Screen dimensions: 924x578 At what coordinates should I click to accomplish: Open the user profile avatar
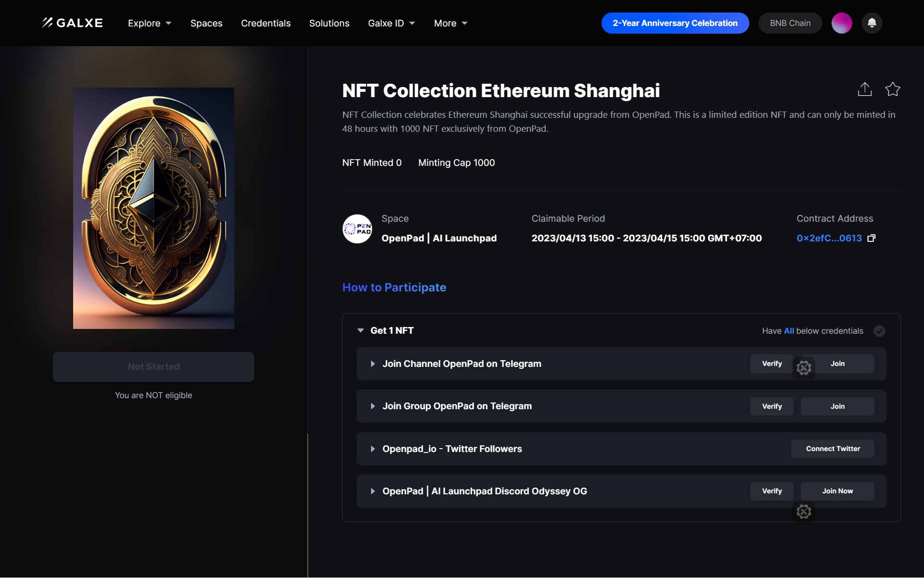coord(842,23)
